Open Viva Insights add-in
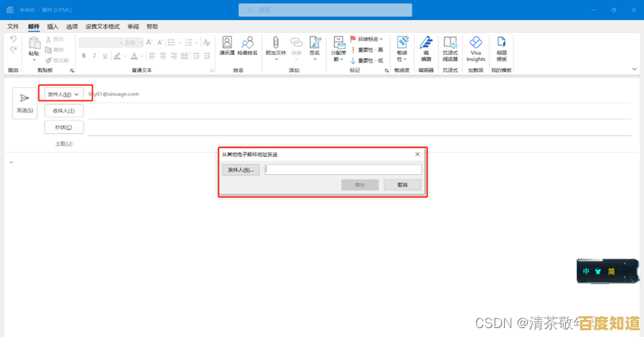This screenshot has width=644, height=337. [476, 48]
